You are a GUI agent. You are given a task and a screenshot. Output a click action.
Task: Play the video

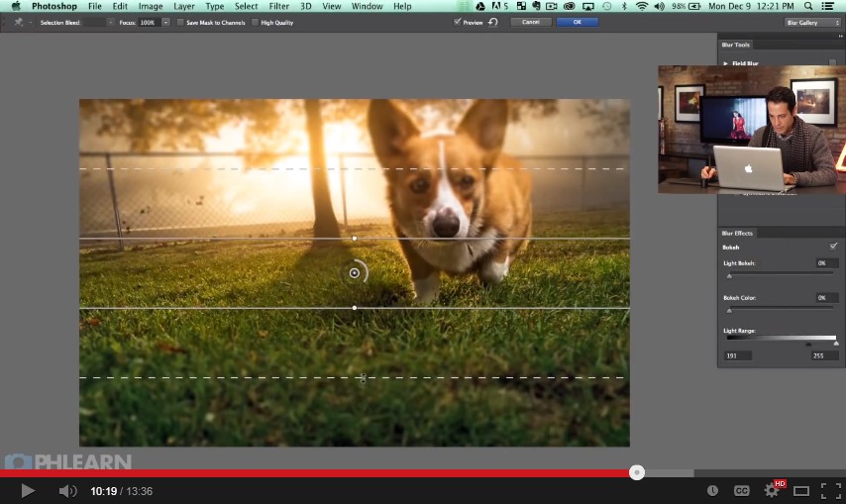coord(28,490)
